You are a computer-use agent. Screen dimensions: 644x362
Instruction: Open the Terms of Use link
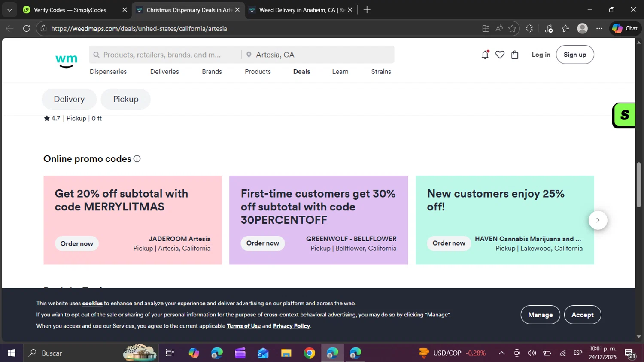click(x=243, y=326)
